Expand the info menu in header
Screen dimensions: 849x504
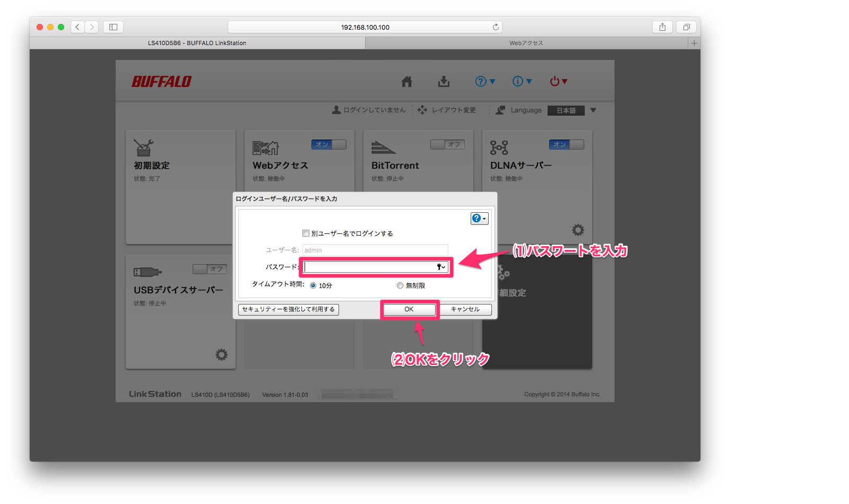[x=522, y=81]
